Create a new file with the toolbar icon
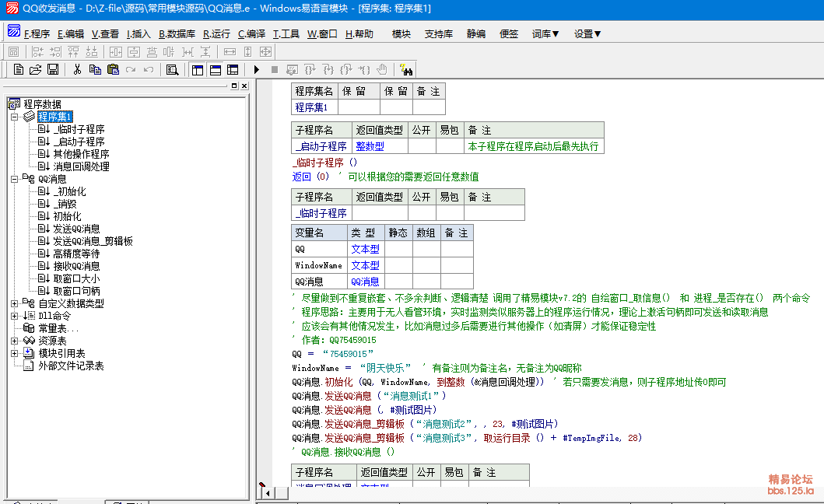 tap(19, 69)
